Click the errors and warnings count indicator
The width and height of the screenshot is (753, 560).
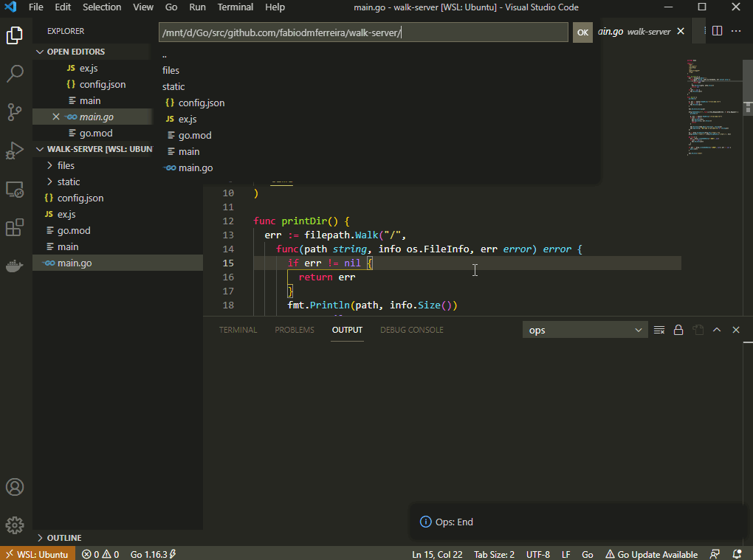click(x=100, y=554)
